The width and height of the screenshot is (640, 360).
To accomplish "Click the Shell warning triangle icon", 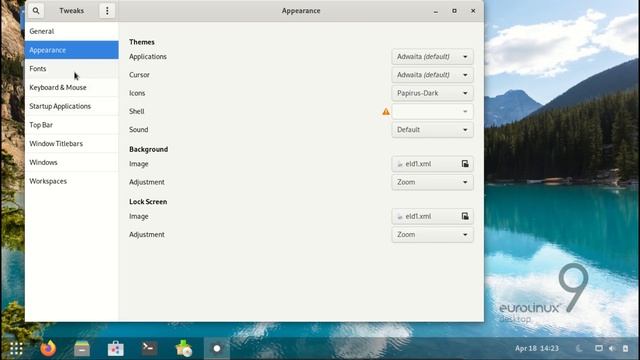I will click(x=386, y=111).
